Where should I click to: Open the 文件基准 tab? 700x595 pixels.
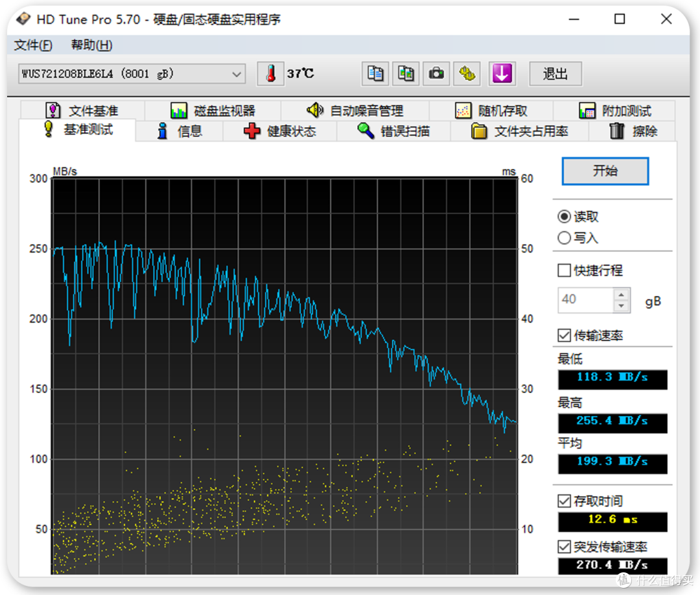tap(82, 110)
